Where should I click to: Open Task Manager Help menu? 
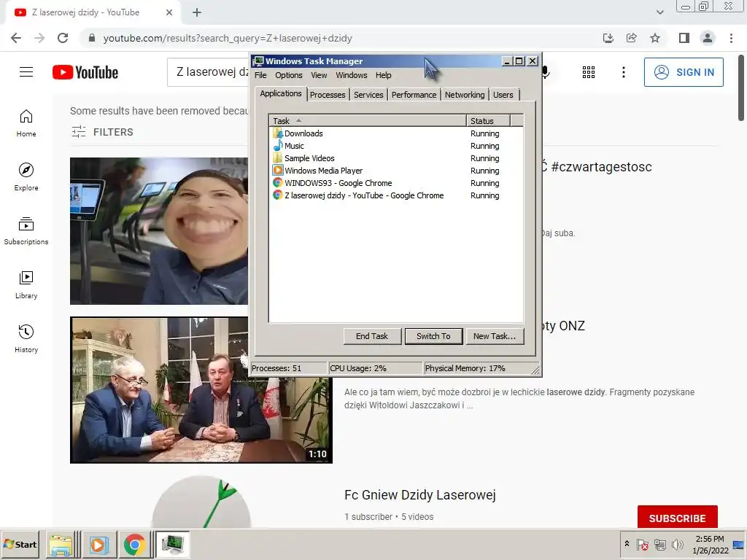coord(383,75)
